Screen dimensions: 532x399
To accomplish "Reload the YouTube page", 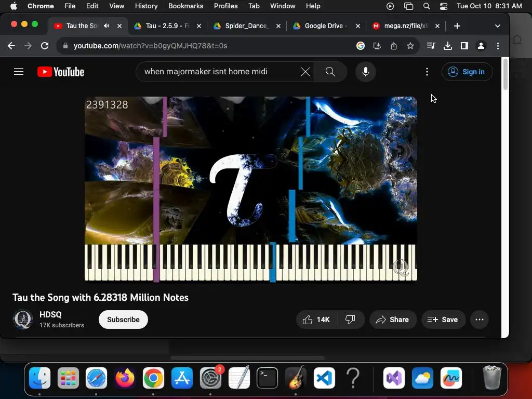I will point(45,46).
